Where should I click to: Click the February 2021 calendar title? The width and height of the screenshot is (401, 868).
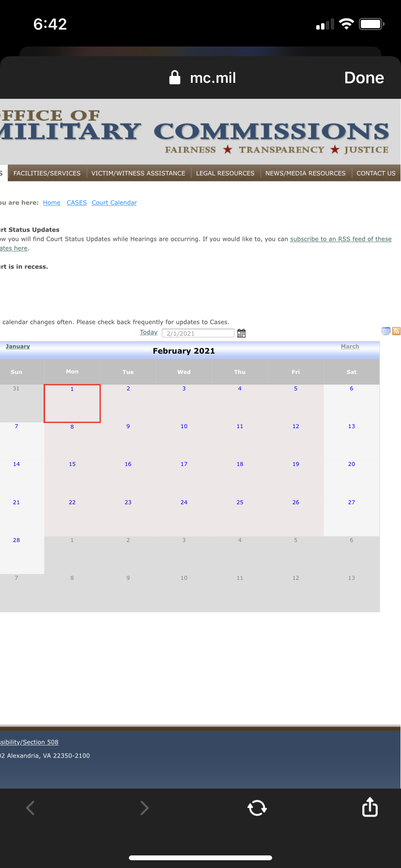[184, 351]
